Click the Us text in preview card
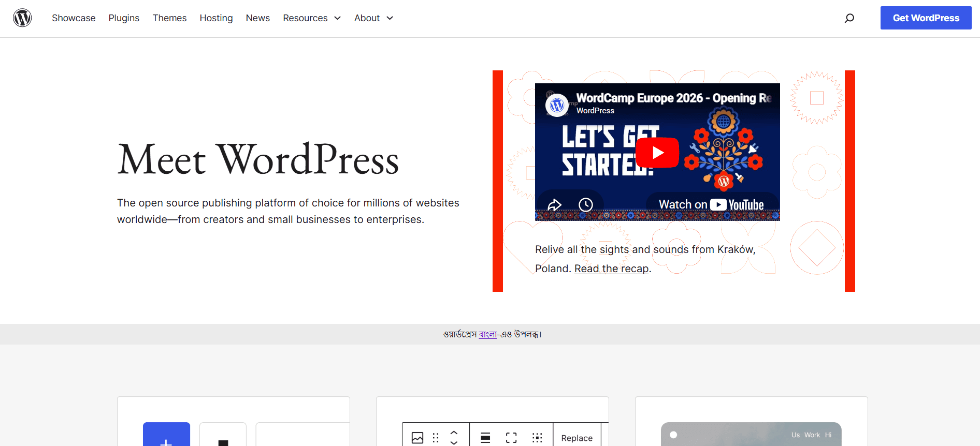Image resolution: width=980 pixels, height=446 pixels. pos(796,435)
